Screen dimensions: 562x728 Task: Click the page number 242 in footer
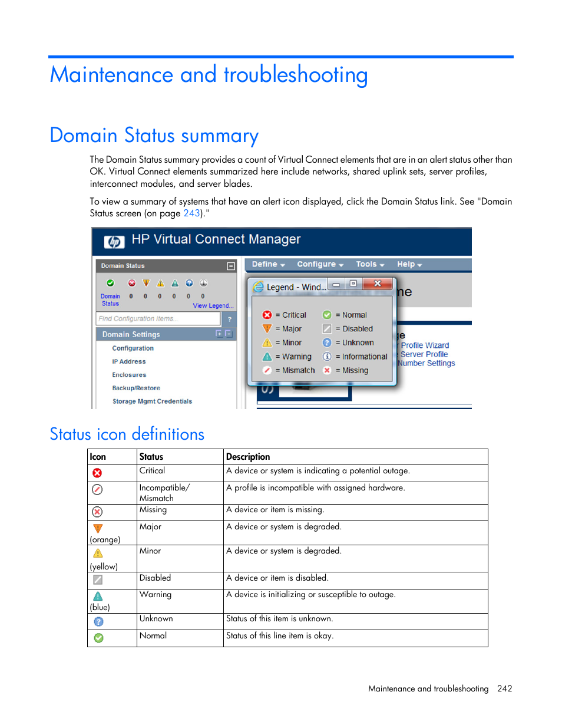(x=505, y=689)
